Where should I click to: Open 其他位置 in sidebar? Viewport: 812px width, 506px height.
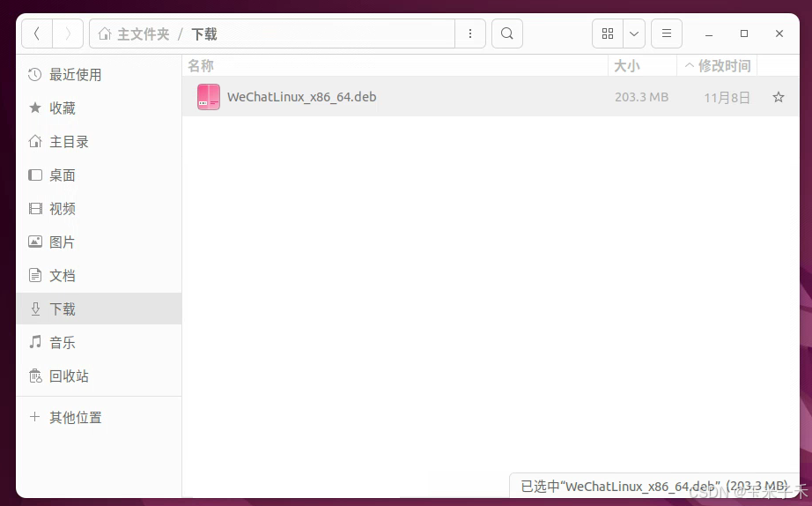pyautogui.click(x=99, y=417)
